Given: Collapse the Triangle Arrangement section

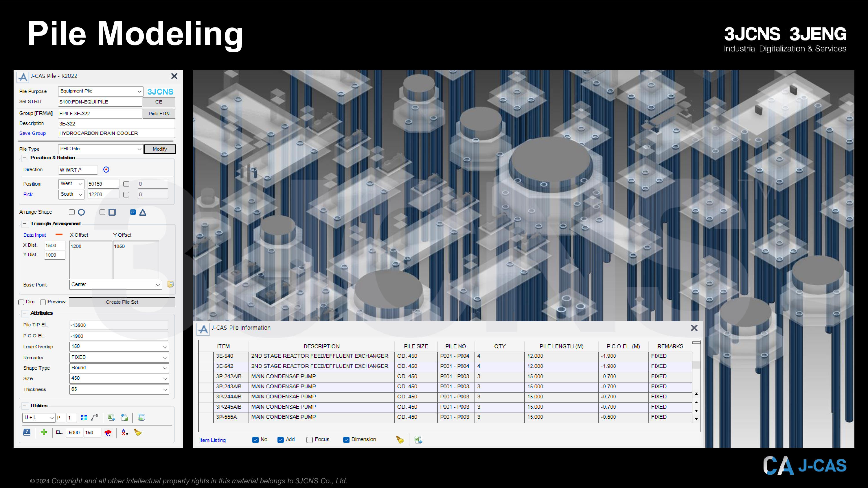Looking at the screenshot, I should tap(25, 224).
